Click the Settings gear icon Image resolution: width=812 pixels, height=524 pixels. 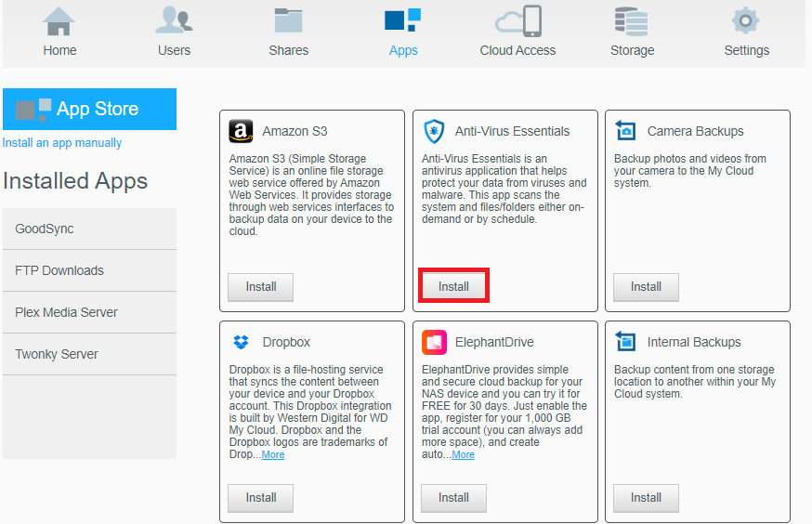tap(746, 20)
